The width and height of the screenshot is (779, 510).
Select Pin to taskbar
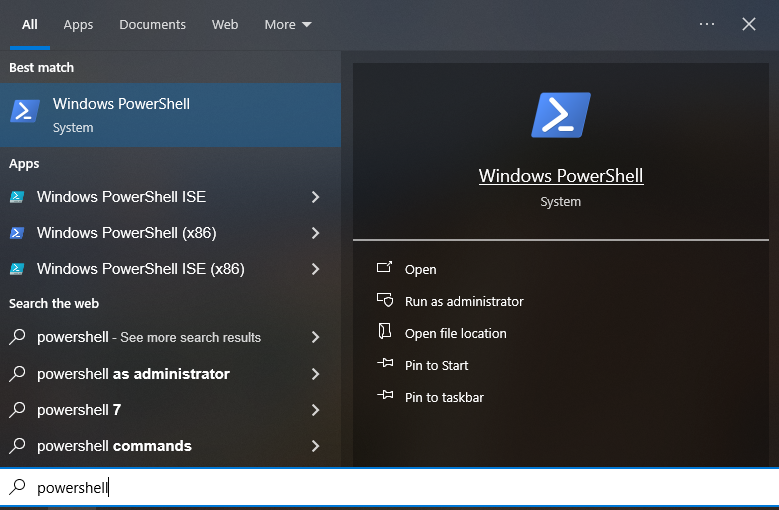[444, 397]
